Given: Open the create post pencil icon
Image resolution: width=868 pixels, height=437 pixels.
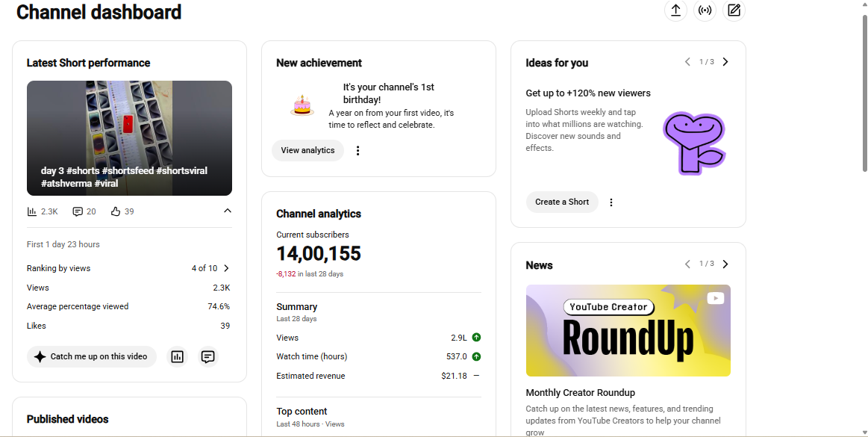Looking at the screenshot, I should click(x=734, y=10).
